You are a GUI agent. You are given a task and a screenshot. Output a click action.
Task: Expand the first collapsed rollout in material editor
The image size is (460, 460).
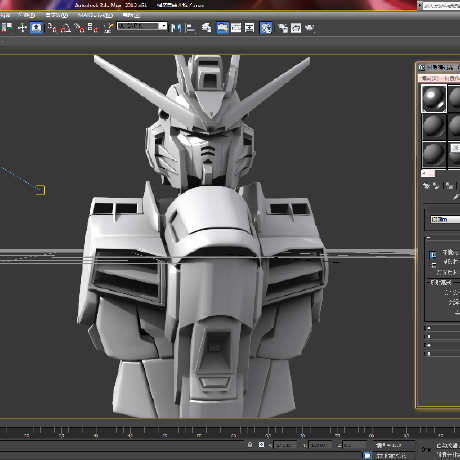(443, 328)
